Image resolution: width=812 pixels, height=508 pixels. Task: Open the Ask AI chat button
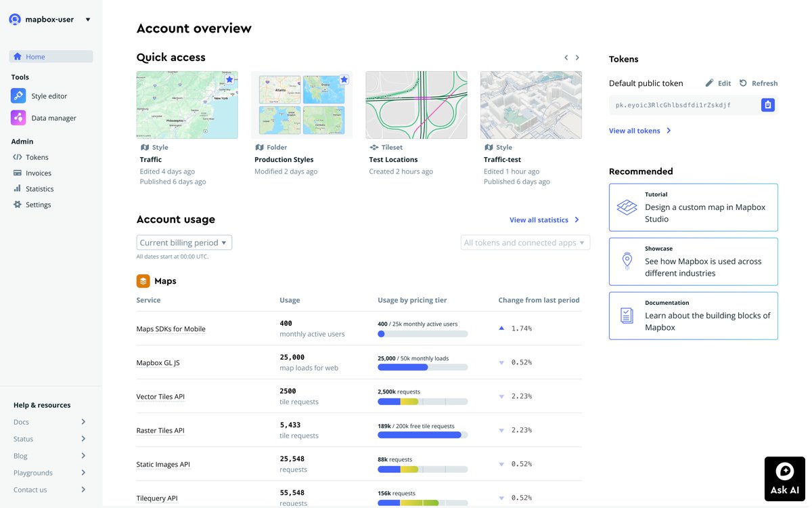point(785,479)
